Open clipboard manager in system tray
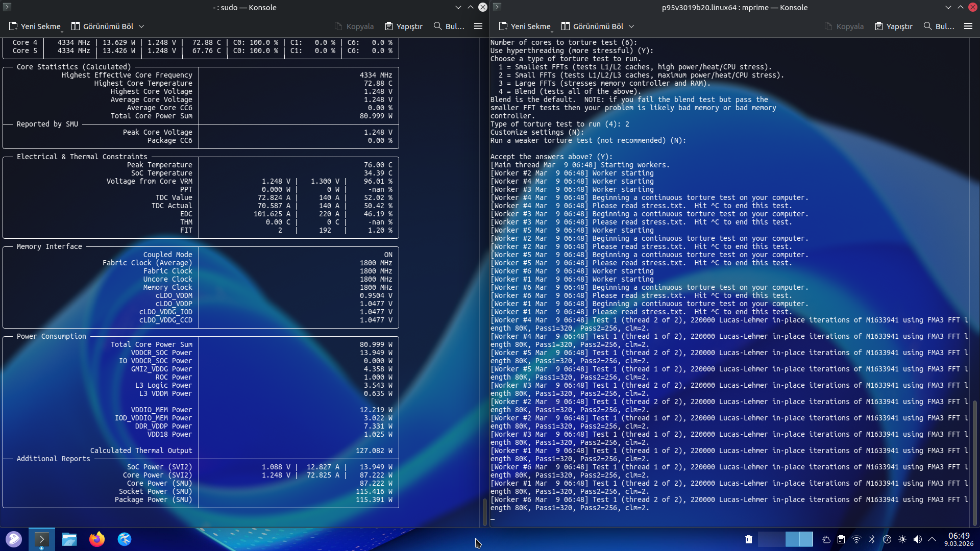Viewport: 980px width, 551px height. pyautogui.click(x=841, y=539)
